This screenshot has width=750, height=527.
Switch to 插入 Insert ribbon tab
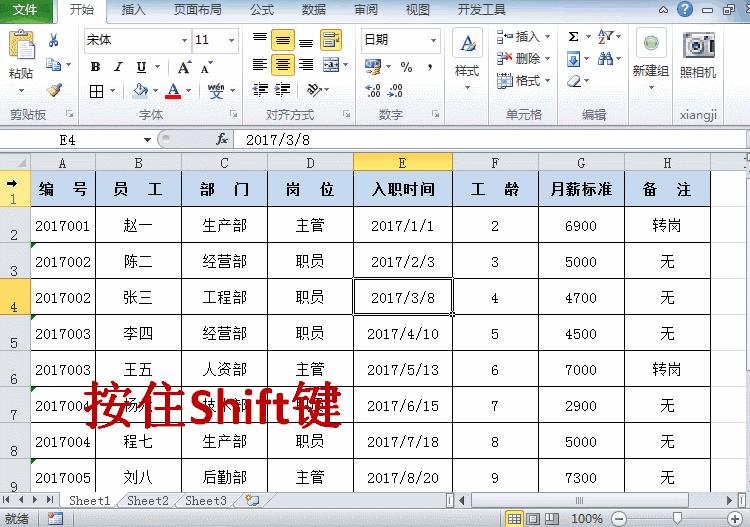click(133, 10)
